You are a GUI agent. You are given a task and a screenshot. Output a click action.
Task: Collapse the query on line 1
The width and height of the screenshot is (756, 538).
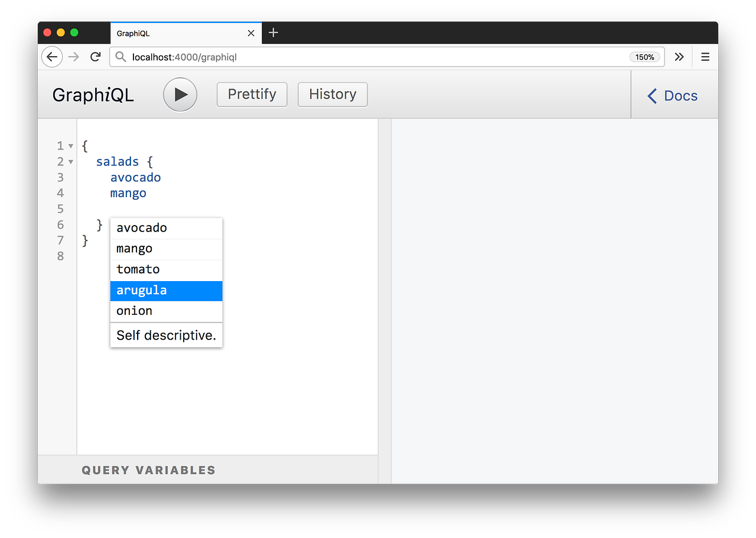(x=70, y=145)
